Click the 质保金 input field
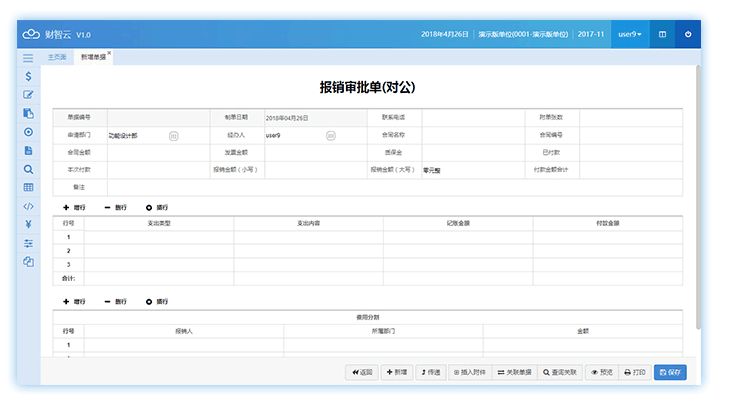 tap(473, 153)
